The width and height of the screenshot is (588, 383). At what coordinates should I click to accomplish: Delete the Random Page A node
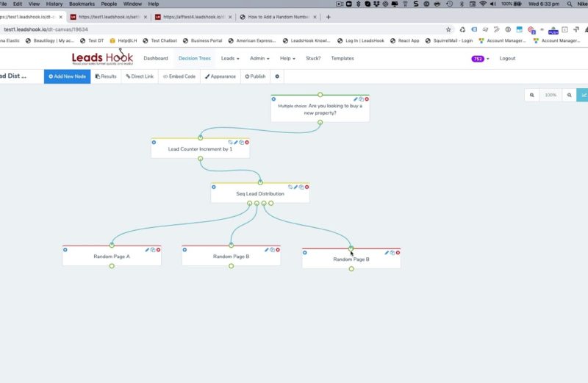(x=158, y=249)
